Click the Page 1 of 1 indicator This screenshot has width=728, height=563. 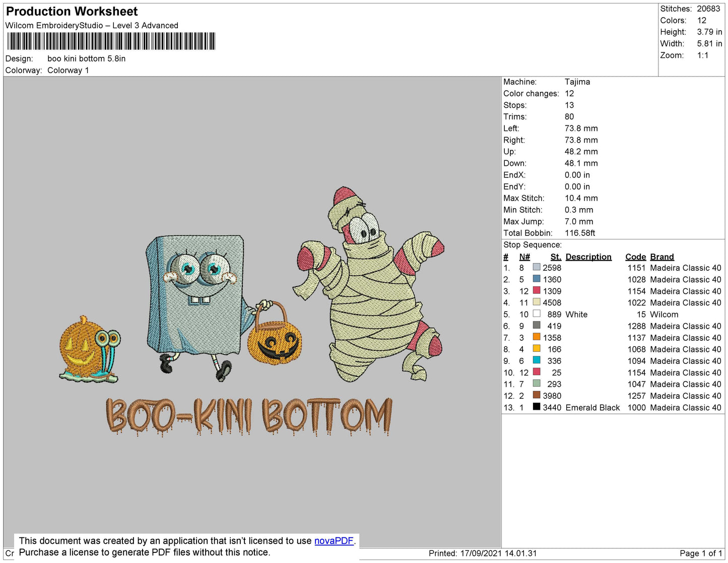tap(701, 553)
